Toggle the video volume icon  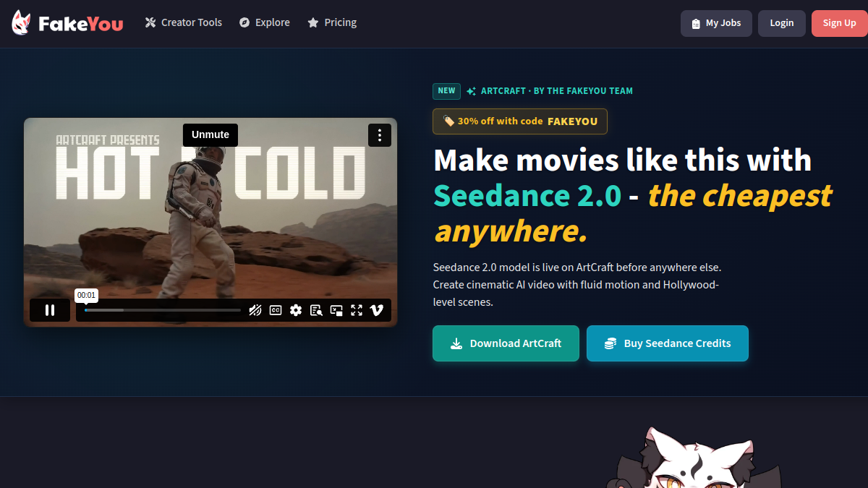click(x=255, y=310)
